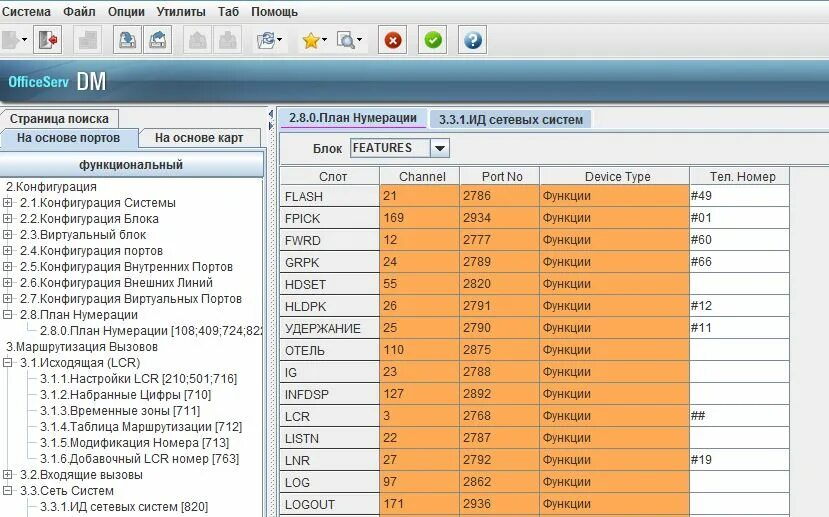Click the Port No column header
The width and height of the screenshot is (829, 517).
(x=500, y=176)
